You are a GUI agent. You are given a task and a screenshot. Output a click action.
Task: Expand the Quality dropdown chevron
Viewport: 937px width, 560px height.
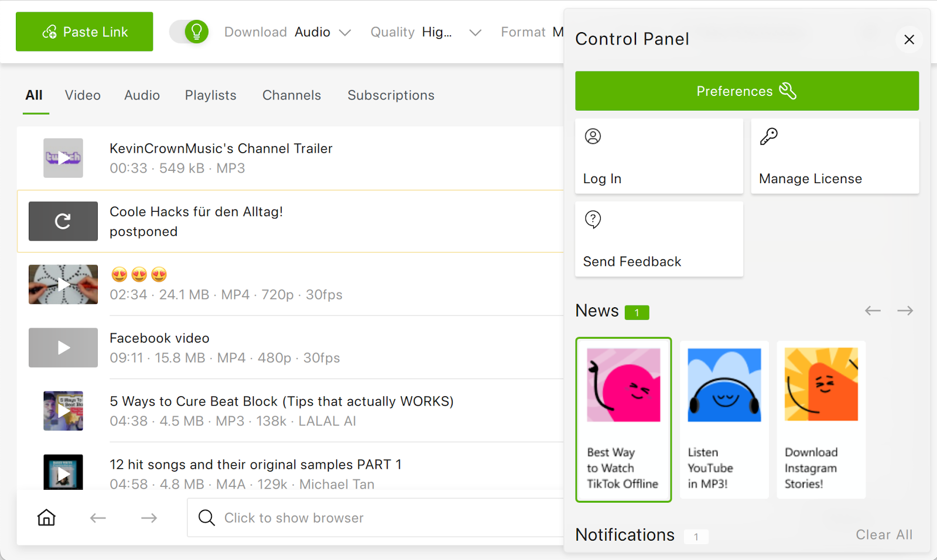tap(475, 33)
